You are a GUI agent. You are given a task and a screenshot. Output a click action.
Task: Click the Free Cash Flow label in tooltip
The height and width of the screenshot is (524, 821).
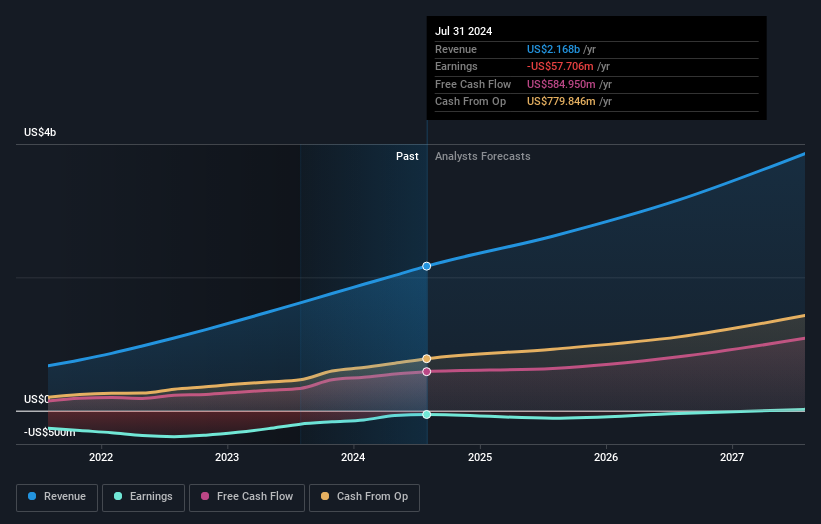(x=473, y=84)
